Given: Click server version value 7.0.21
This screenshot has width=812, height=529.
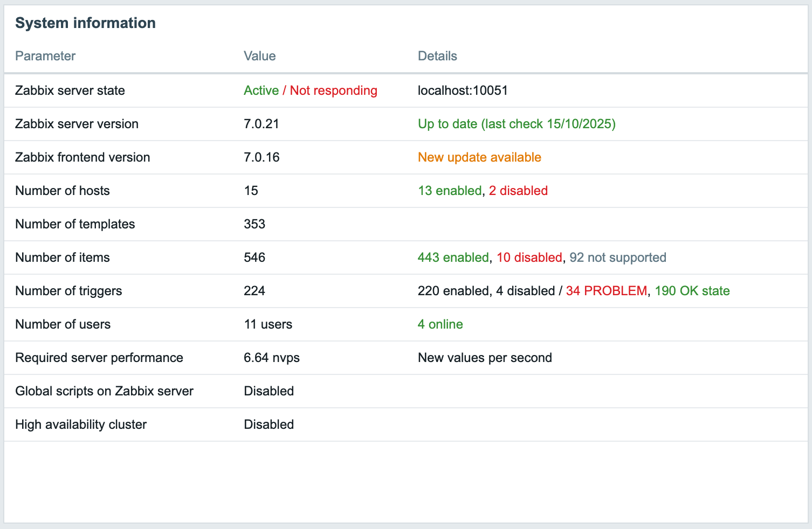Looking at the screenshot, I should 262,124.
